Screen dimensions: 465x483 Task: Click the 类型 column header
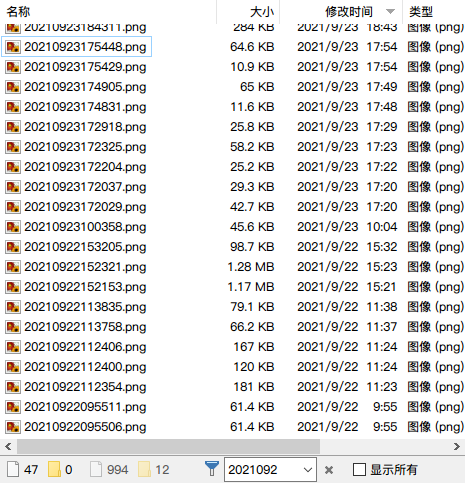click(421, 12)
